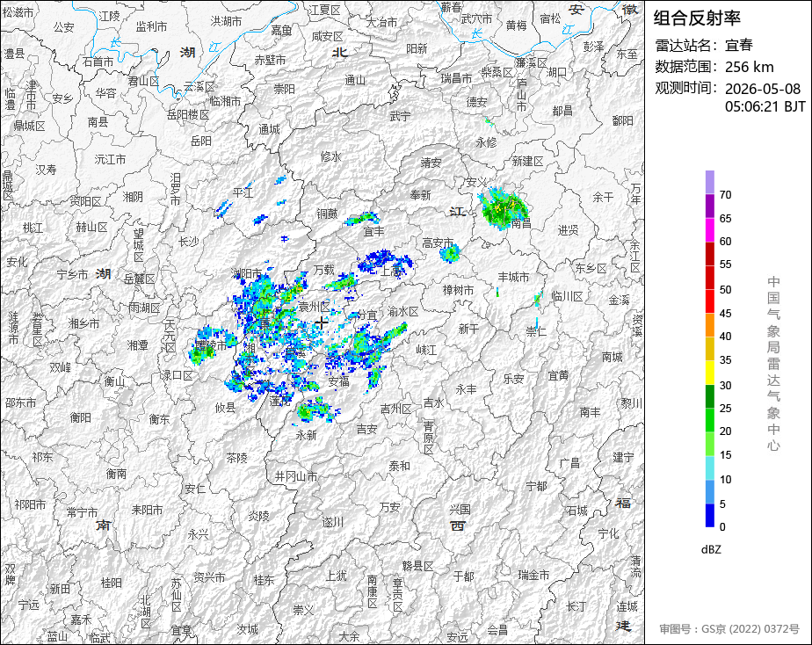Select the radar station name 宜春
The width and height of the screenshot is (812, 645).
[738, 45]
